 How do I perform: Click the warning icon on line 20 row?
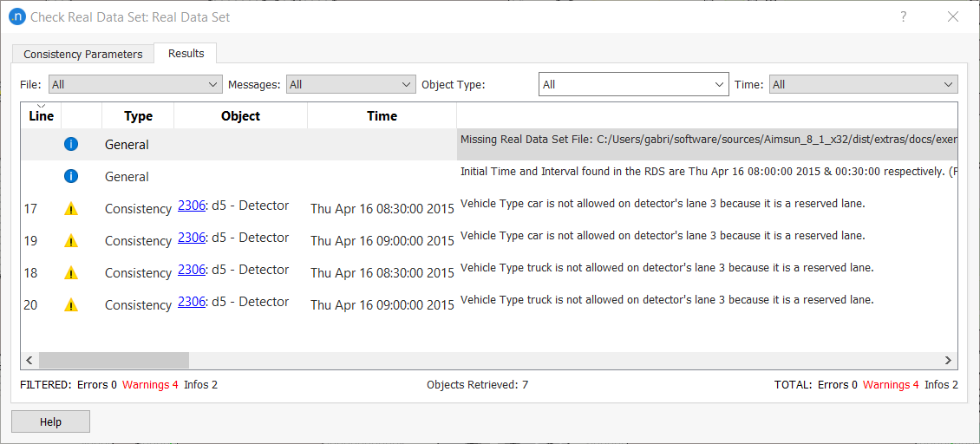click(71, 305)
